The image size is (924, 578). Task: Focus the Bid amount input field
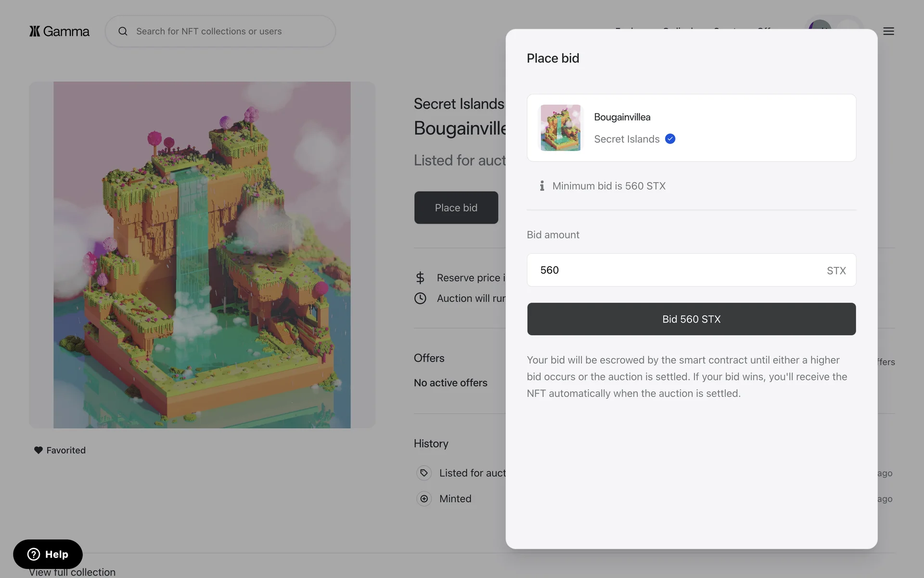(674, 270)
